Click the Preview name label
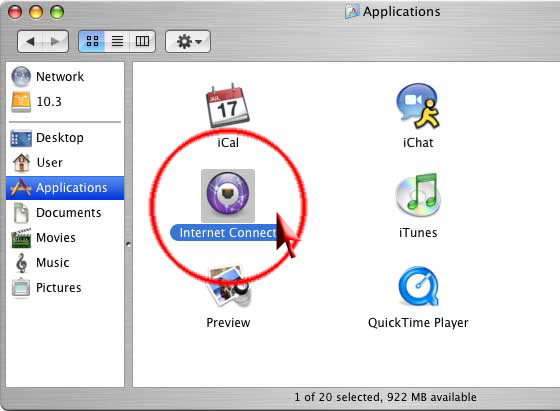Image resolution: width=560 pixels, height=411 pixels. click(x=228, y=323)
